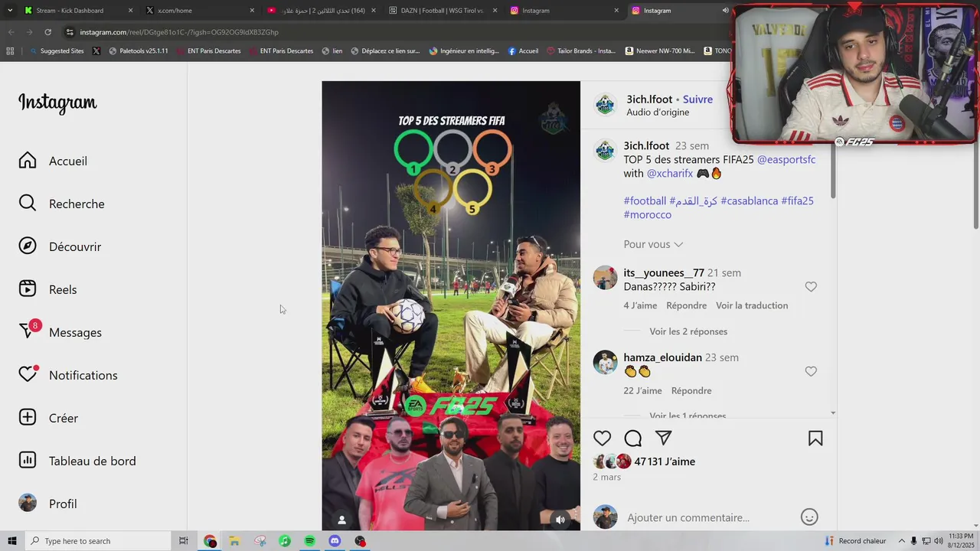Close the Kick Dashboard tab
980x551 pixels.
pyautogui.click(x=130, y=11)
